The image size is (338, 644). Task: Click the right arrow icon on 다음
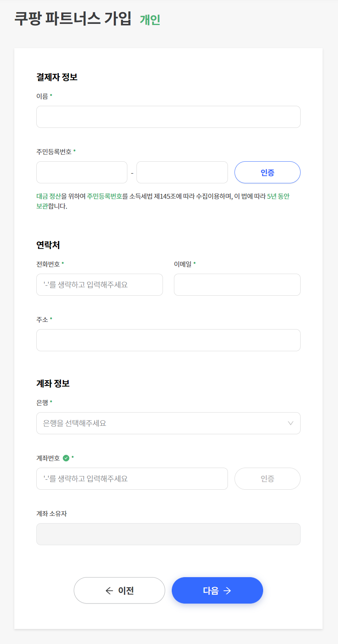[228, 591]
